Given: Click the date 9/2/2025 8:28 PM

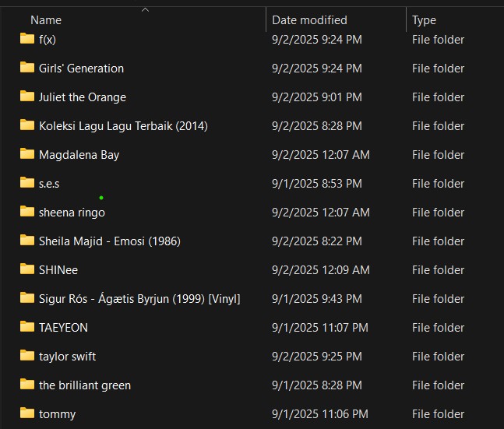Looking at the screenshot, I should coord(317,126).
